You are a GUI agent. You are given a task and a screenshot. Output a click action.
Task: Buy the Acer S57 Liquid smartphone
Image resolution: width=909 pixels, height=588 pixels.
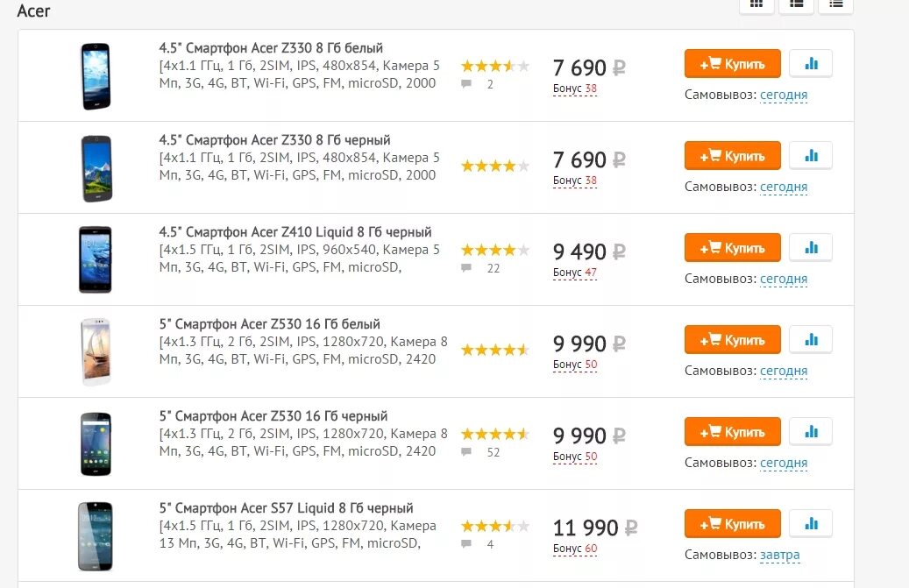click(732, 524)
